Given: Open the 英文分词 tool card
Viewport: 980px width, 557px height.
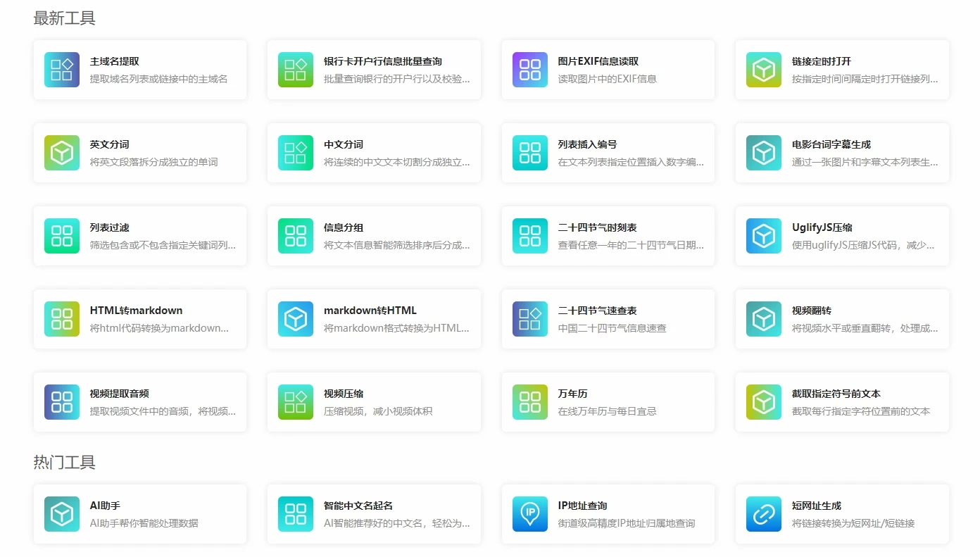Looking at the screenshot, I should [140, 153].
